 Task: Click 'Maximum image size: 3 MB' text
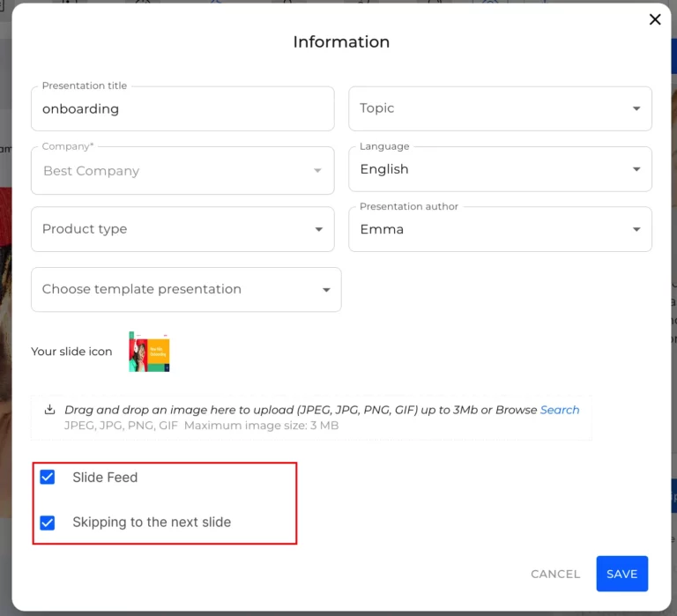tap(261, 426)
